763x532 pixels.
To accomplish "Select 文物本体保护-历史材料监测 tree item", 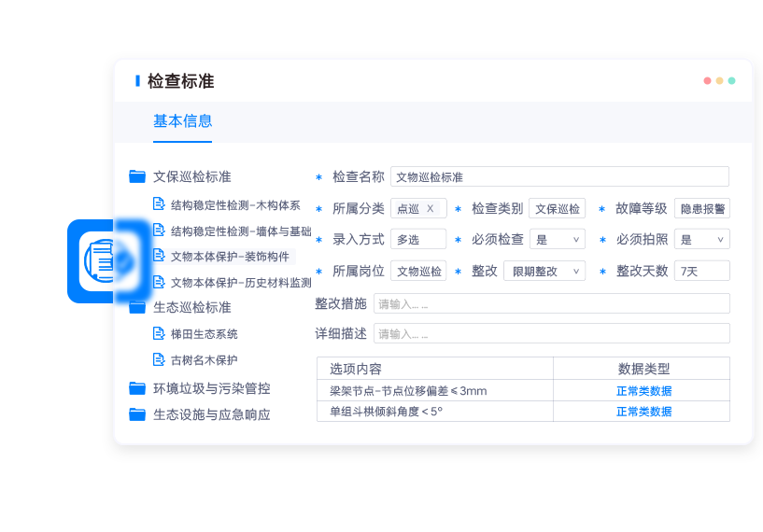I will coord(241,282).
